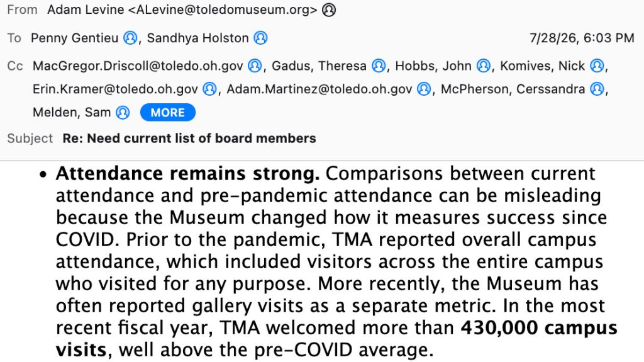Select Penny Gentieu recipient name
Image resolution: width=644 pixels, height=362 pixels.
[x=74, y=38]
